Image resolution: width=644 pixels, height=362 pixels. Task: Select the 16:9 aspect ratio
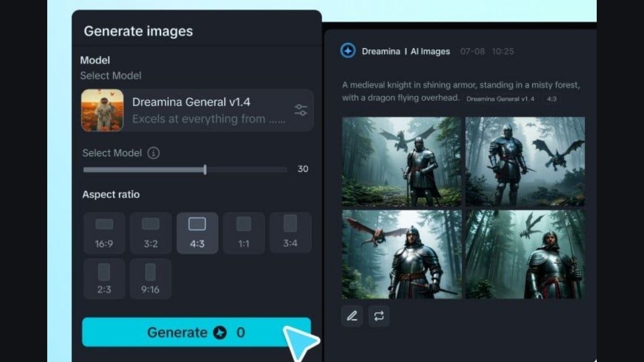tap(104, 233)
